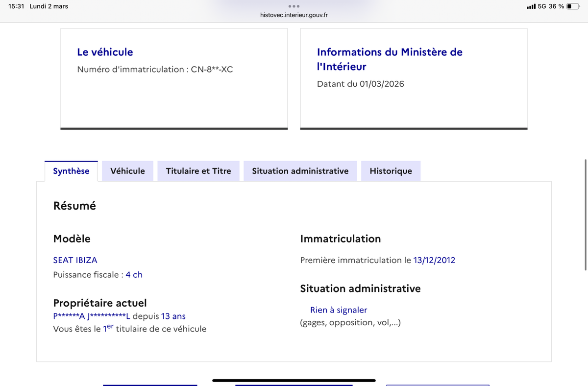Go to the Historique tab

click(x=391, y=171)
